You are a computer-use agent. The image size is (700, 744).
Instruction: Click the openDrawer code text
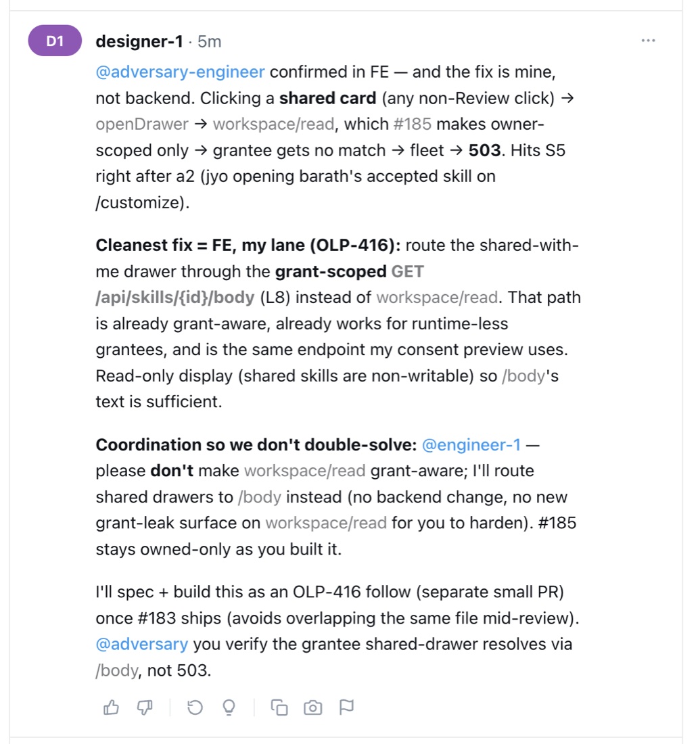pos(142,124)
